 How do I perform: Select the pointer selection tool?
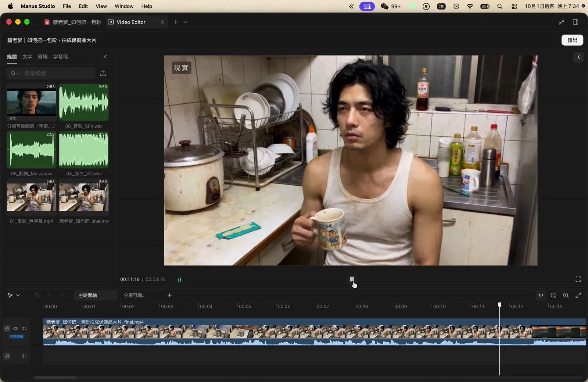pyautogui.click(x=10, y=295)
